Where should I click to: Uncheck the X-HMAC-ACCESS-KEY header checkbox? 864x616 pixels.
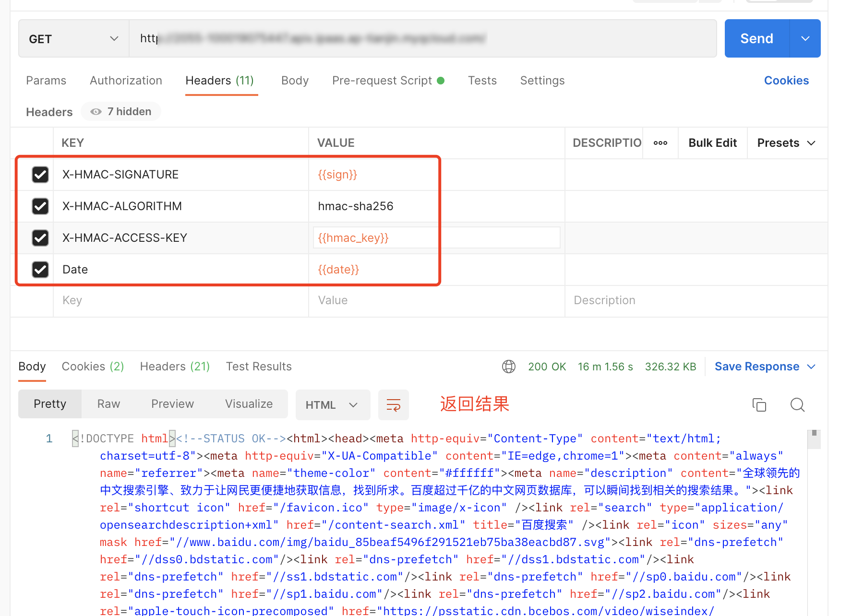pos(40,238)
